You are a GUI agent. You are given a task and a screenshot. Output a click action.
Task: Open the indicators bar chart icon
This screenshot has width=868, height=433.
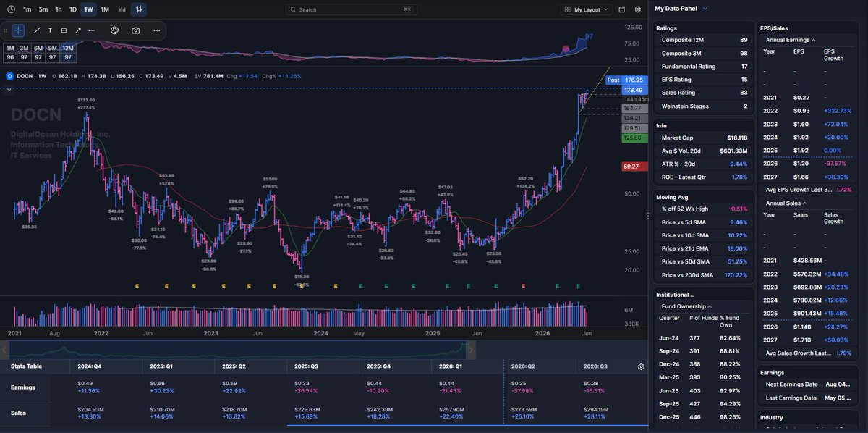click(122, 9)
